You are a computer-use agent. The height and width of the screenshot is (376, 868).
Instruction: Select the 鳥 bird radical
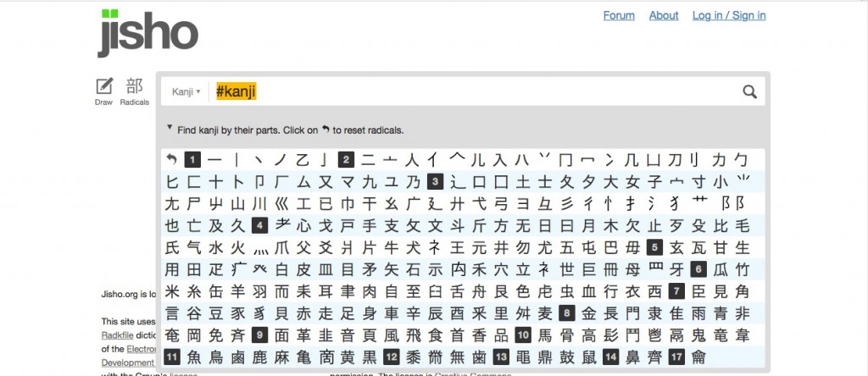coord(216,357)
